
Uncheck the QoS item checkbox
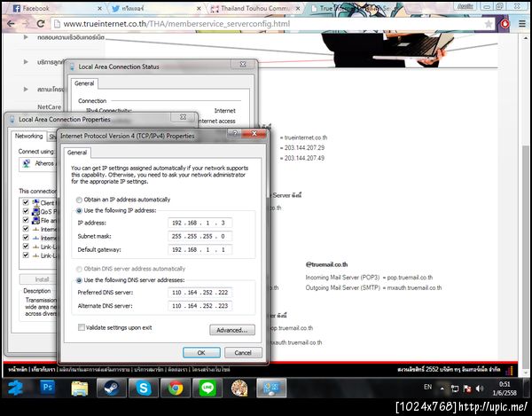(26, 211)
